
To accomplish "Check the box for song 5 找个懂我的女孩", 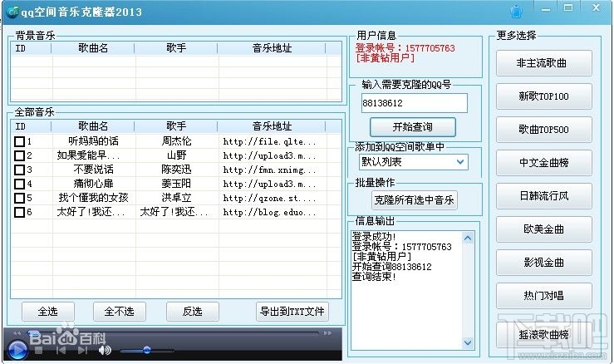I will point(19,198).
